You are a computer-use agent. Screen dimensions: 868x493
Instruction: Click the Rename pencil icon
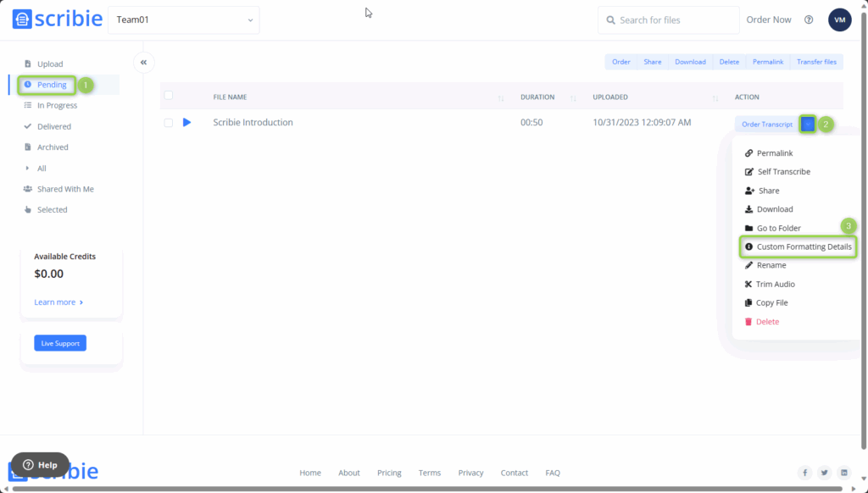coord(749,265)
